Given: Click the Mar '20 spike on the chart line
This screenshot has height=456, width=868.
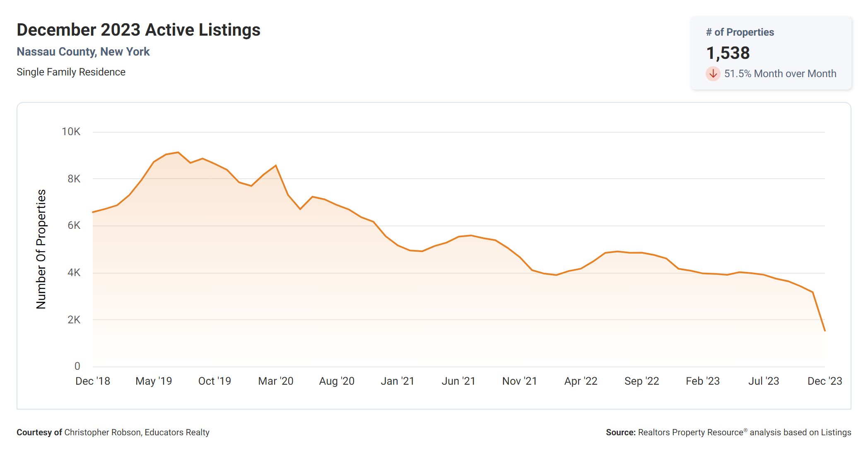Looking at the screenshot, I should point(276,165).
